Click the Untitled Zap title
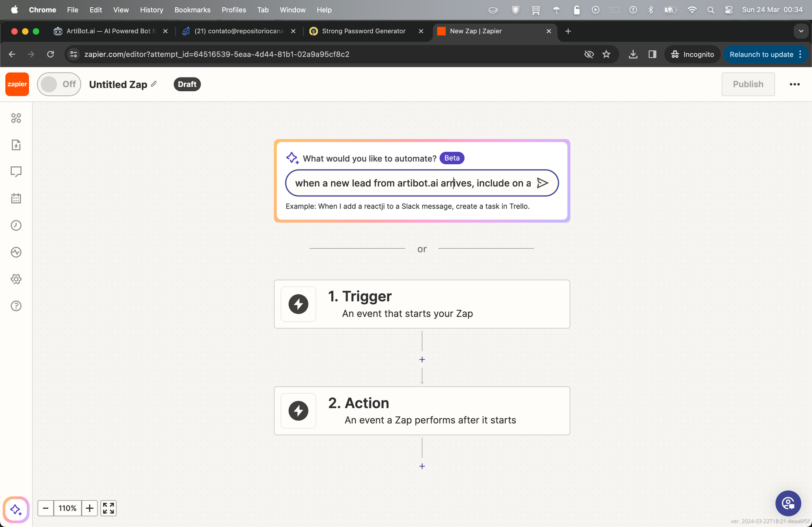 [118, 84]
